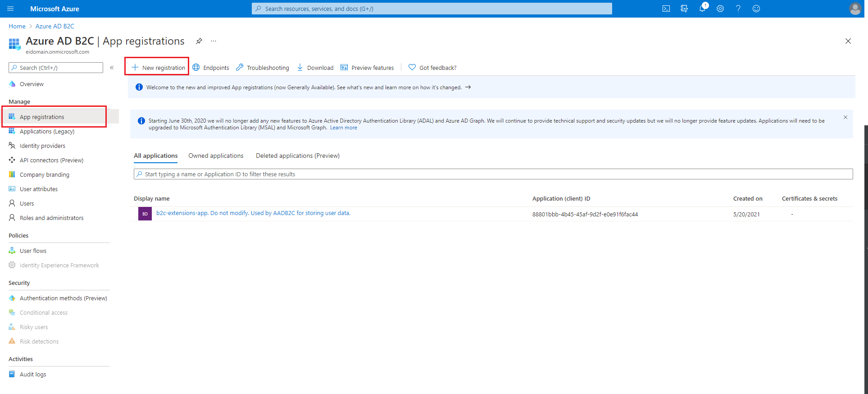Switch to Owned applications tab
The width and height of the screenshot is (868, 394).
216,156
